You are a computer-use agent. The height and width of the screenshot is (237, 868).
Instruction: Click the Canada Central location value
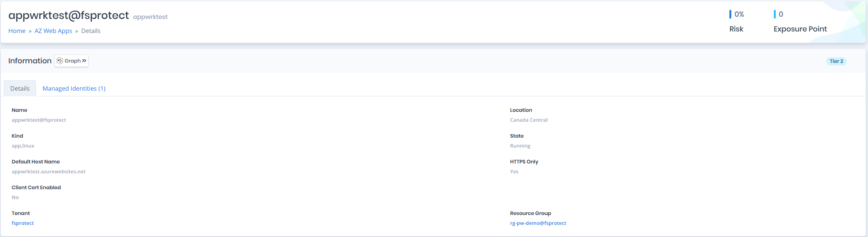pos(529,120)
